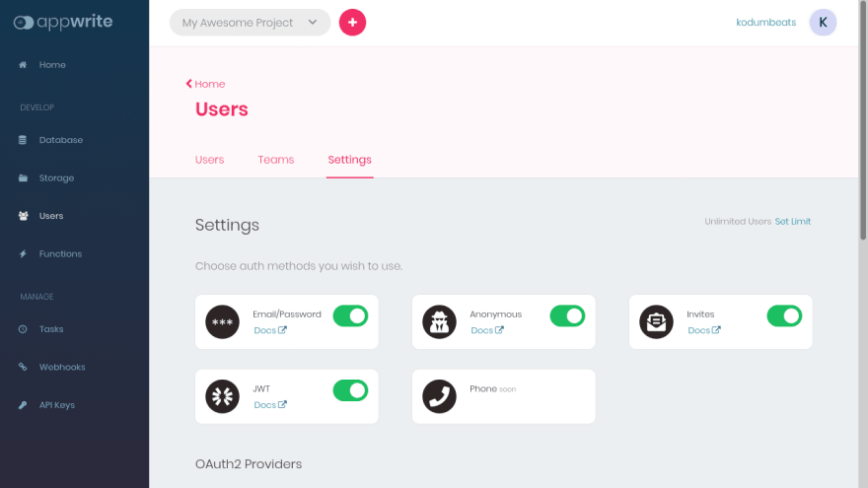Click the Anonymous spy icon

[x=440, y=322]
